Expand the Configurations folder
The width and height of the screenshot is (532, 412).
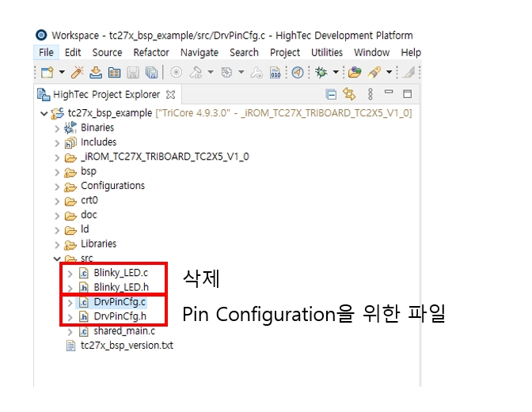click(x=57, y=187)
